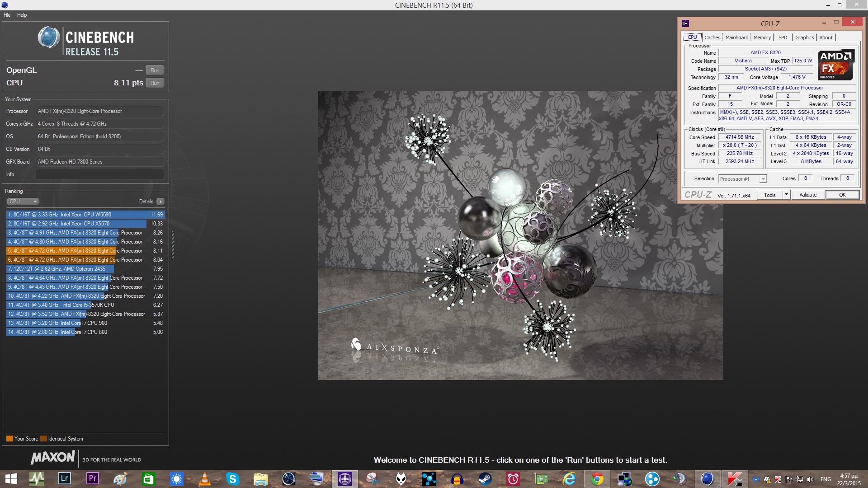Open CPU-Z taskbar icon
This screenshot has width=868, height=488.
tap(345, 479)
